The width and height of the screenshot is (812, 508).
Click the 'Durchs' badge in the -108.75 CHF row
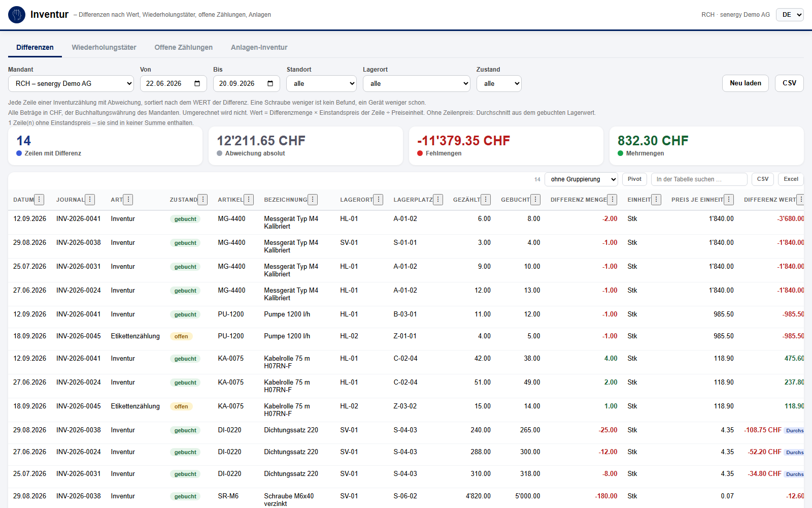(795, 430)
